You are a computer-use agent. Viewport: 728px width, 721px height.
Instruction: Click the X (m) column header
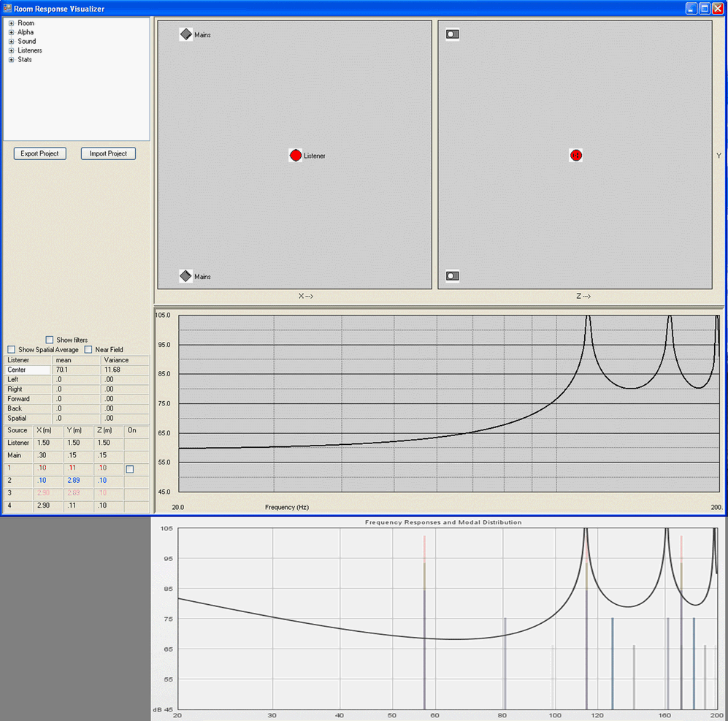click(44, 431)
